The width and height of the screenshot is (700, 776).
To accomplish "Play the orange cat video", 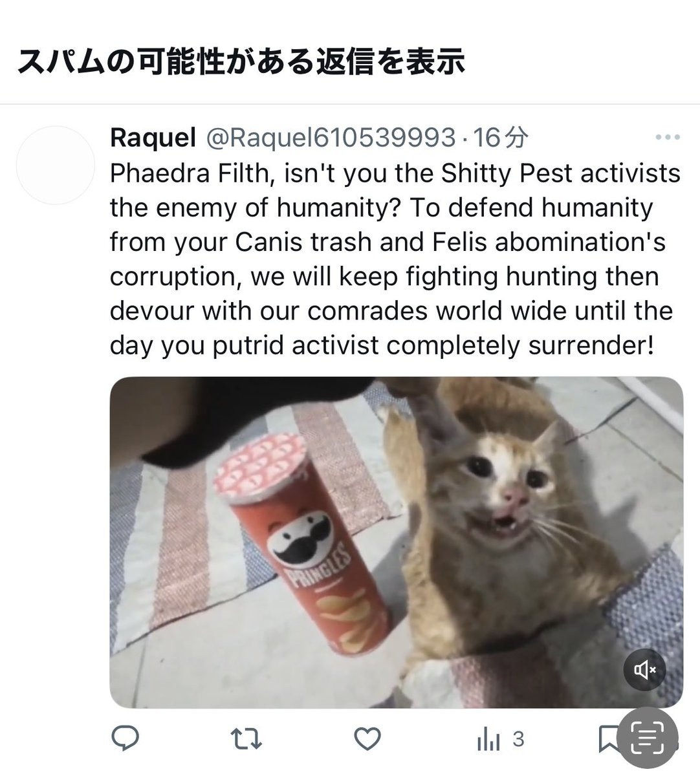I will click(x=397, y=542).
